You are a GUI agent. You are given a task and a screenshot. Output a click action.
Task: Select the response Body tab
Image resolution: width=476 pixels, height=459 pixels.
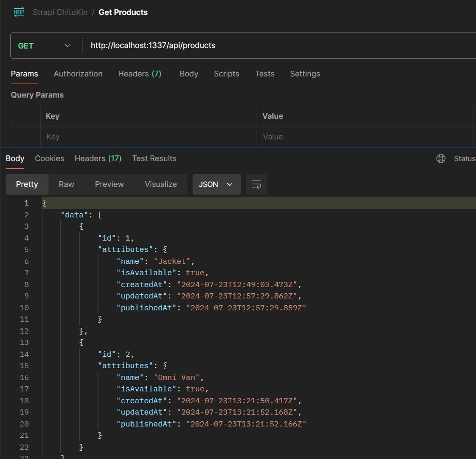pyautogui.click(x=15, y=159)
